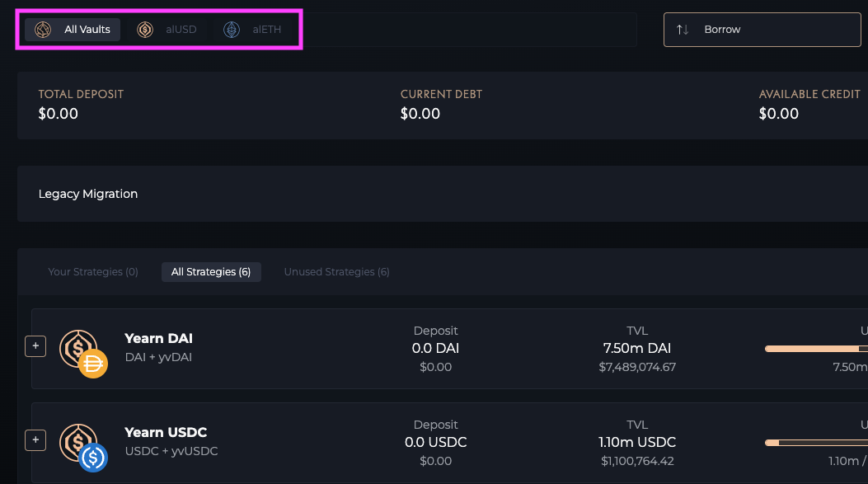Show Your Strategies (0) list

[x=93, y=271]
